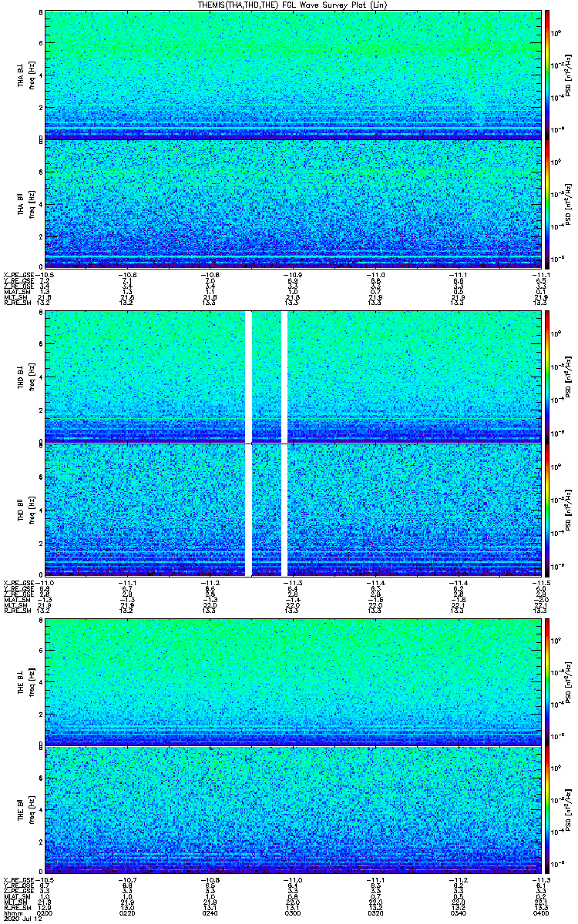Click the 0300 time tick label

(x=293, y=913)
